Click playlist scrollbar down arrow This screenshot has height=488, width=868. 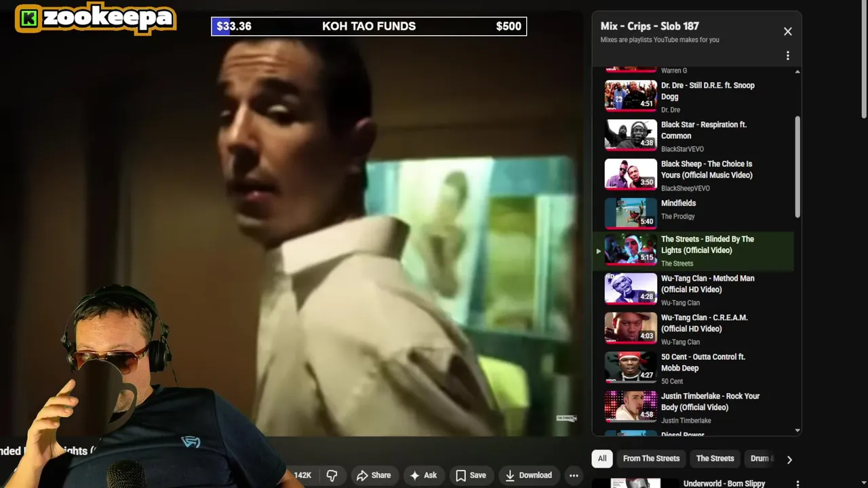(797, 430)
